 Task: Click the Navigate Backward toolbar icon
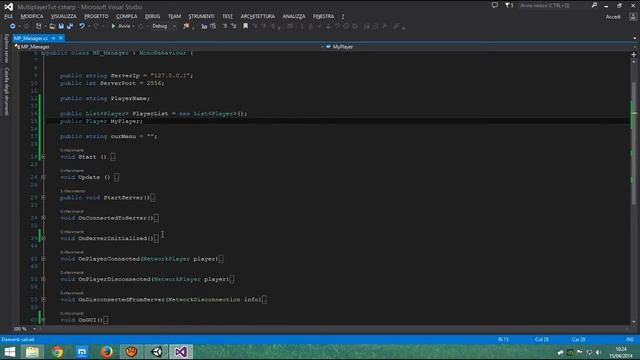[13, 26]
